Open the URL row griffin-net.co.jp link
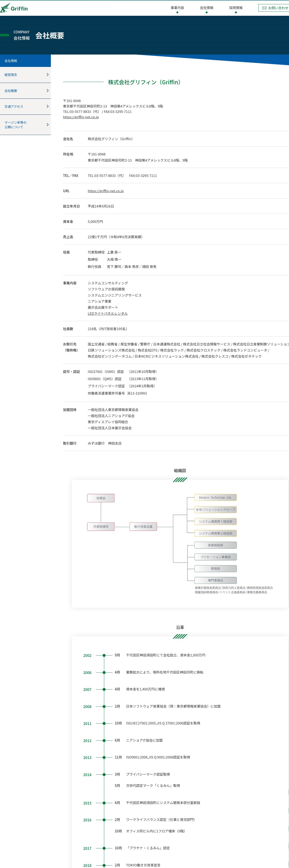 tap(106, 191)
